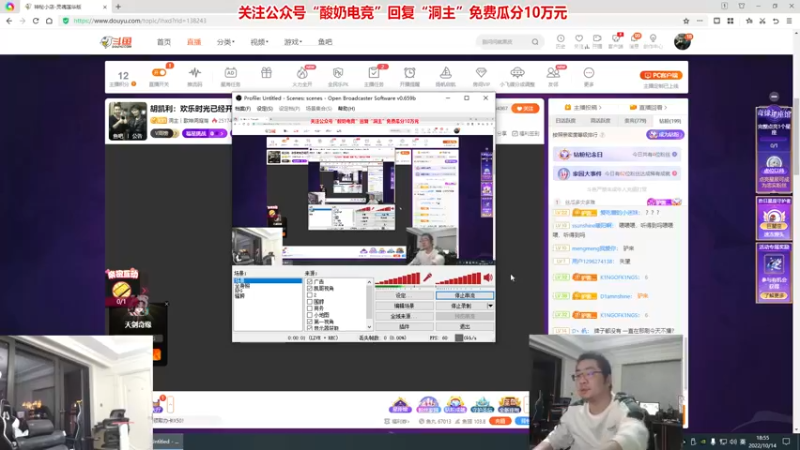Open the audio waveform tool in streamer toolbar

pyautogui.click(x=194, y=72)
